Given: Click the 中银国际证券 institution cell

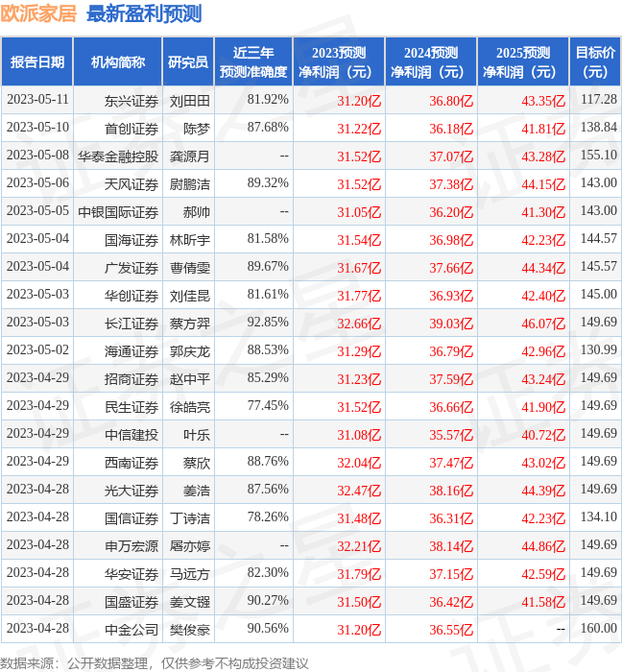Looking at the screenshot, I should [118, 212].
